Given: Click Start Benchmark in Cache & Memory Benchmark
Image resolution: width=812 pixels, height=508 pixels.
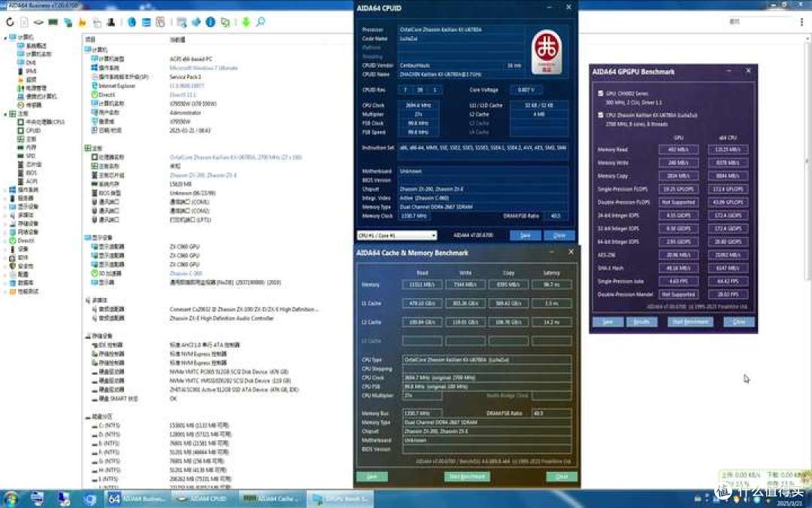Looking at the screenshot, I should point(467,476).
